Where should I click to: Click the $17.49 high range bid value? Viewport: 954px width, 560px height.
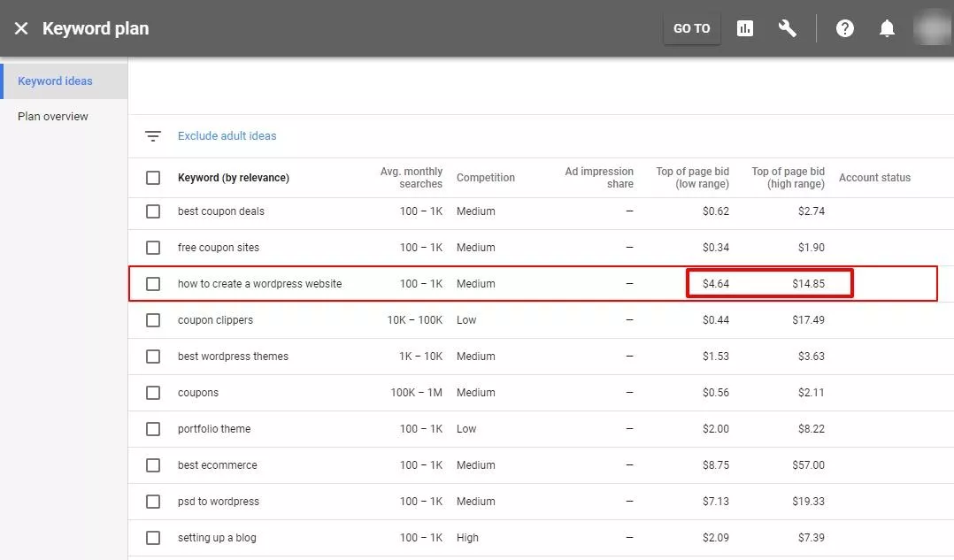[809, 320]
